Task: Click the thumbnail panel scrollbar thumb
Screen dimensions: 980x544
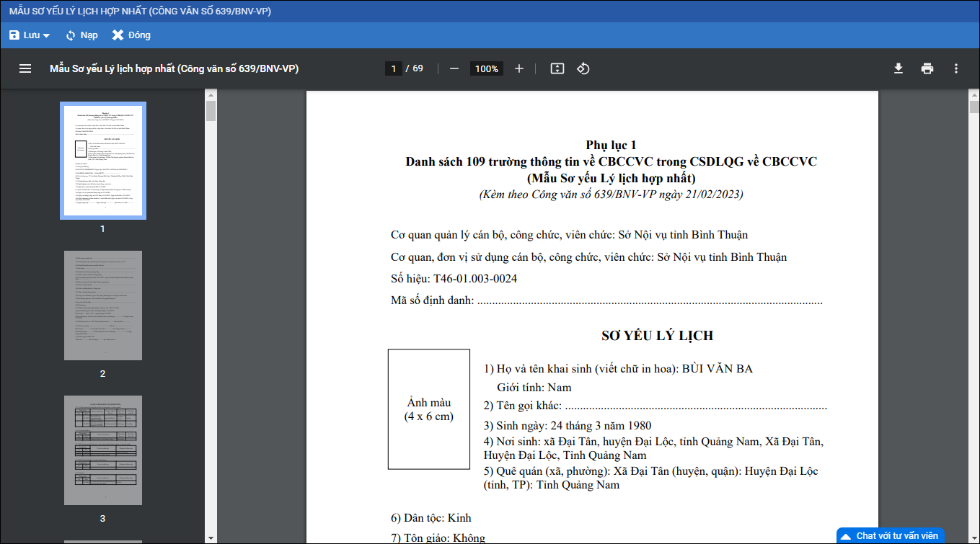Action: click(211, 112)
